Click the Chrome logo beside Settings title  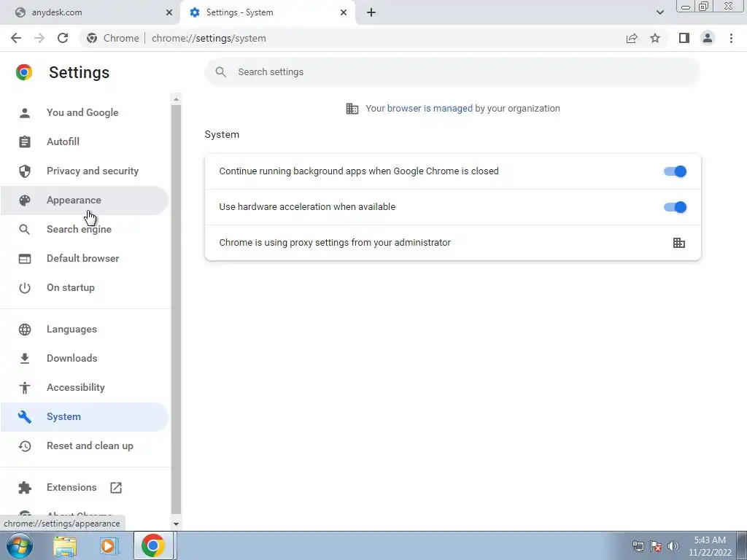24,72
